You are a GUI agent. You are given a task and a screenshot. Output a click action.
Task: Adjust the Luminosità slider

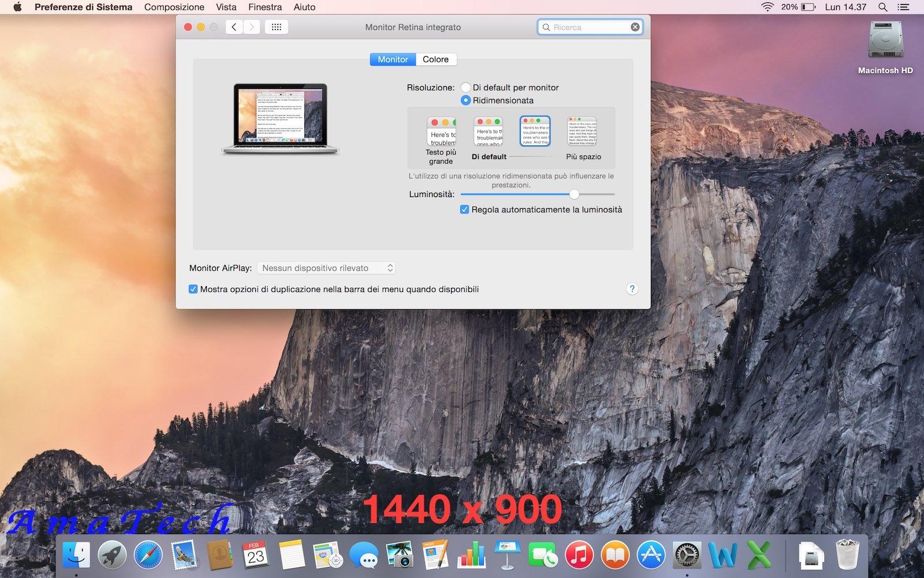click(573, 195)
